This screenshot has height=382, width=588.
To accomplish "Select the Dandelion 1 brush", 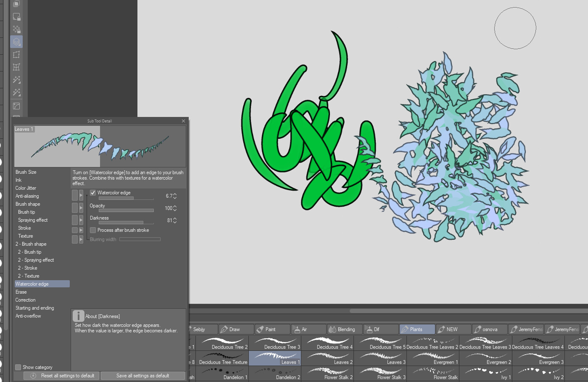I will tap(223, 373).
